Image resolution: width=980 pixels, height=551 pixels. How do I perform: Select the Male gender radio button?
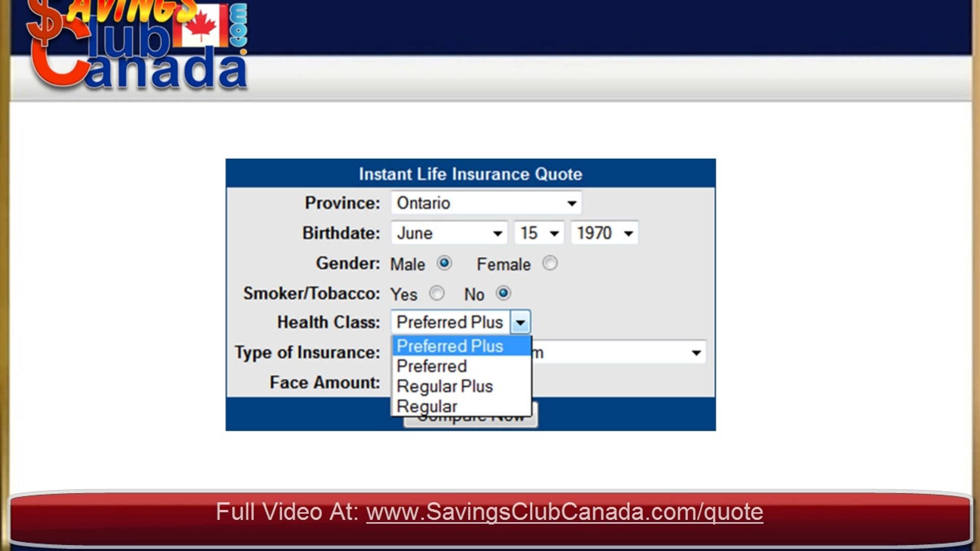click(444, 263)
